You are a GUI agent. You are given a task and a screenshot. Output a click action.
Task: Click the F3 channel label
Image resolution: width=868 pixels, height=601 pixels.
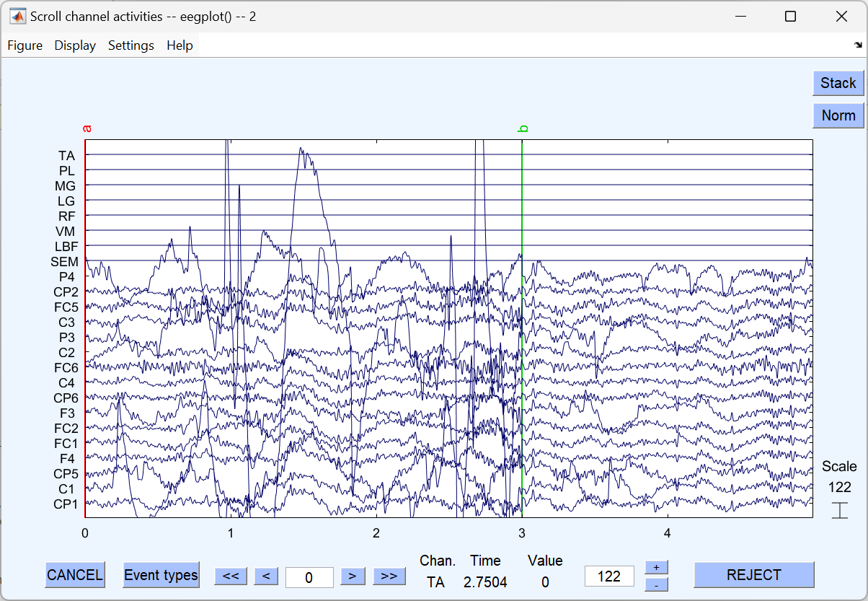67,413
